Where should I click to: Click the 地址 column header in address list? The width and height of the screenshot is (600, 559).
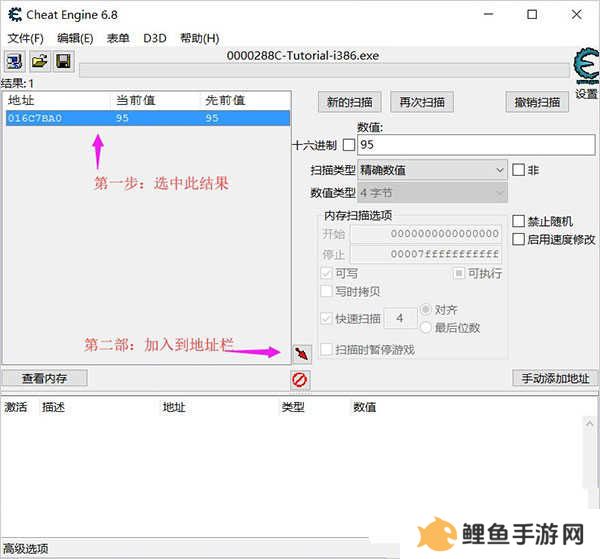click(x=174, y=407)
